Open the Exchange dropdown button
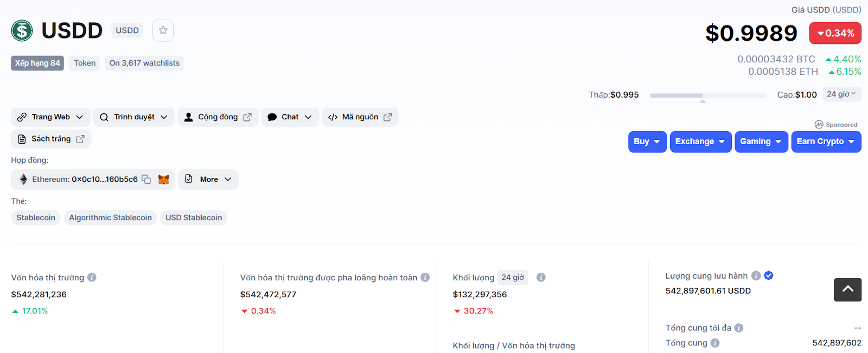Image resolution: width=868 pixels, height=353 pixels. tap(700, 142)
